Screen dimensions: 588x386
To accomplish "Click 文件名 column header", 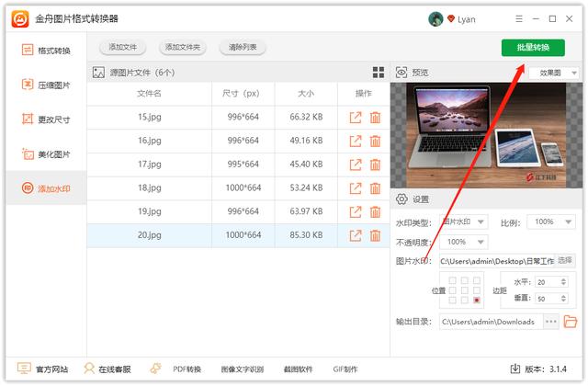I will [x=149, y=94].
